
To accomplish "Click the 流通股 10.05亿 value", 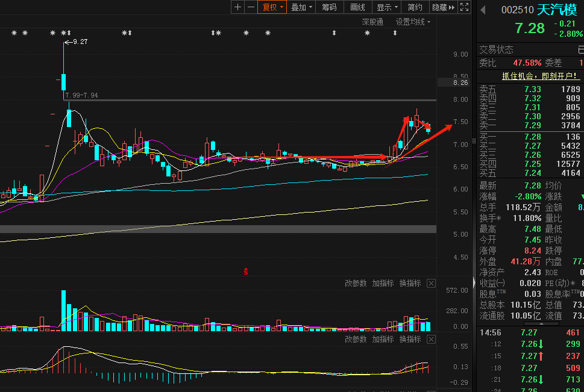I will pos(526,316).
